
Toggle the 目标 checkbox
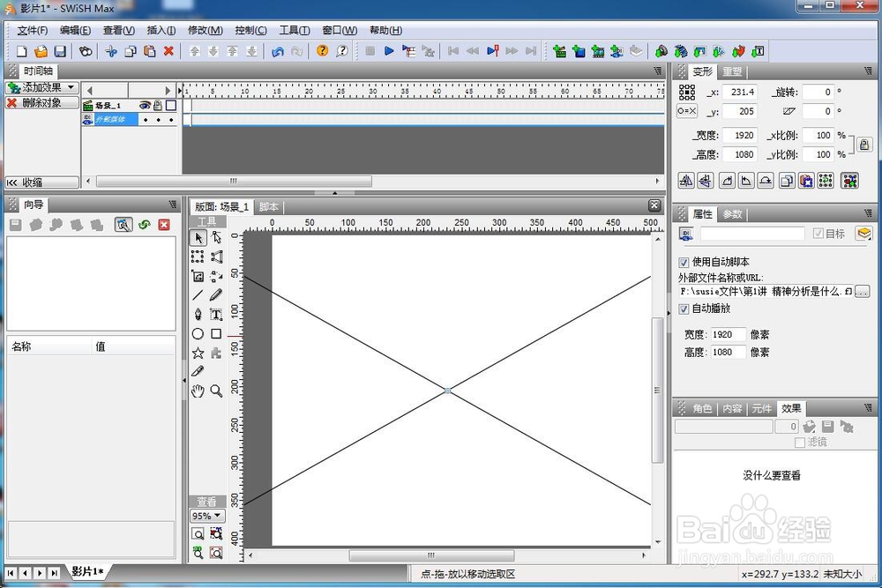[x=818, y=234]
